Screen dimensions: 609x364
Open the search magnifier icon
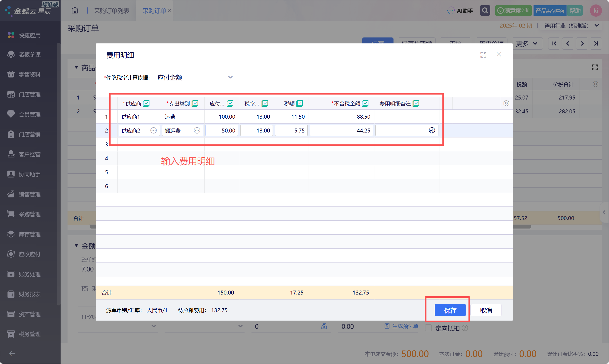pos(485,11)
